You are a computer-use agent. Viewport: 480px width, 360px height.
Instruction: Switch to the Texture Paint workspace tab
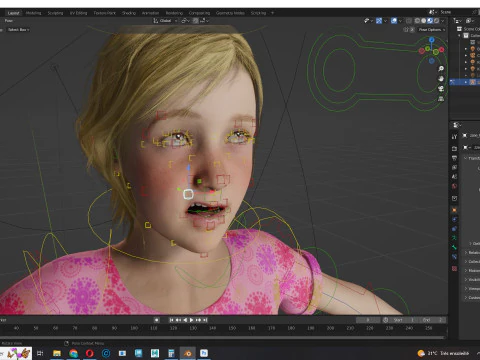105,13
